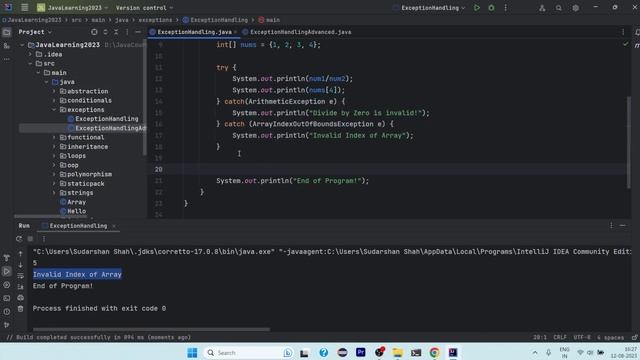Open Problems tool window icon

pyautogui.click(x=7, y=312)
